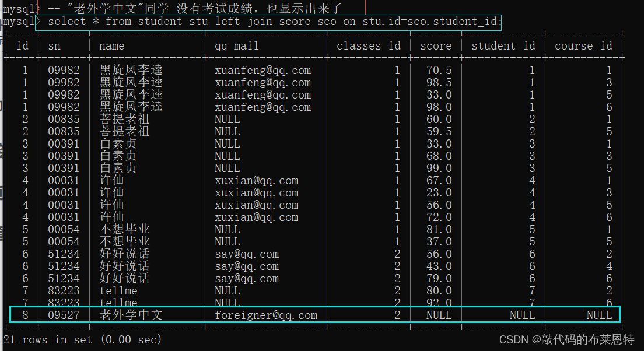Click name 黑旋风李逵 in the 70.5 score row
The width and height of the screenshot is (644, 351).
(131, 70)
